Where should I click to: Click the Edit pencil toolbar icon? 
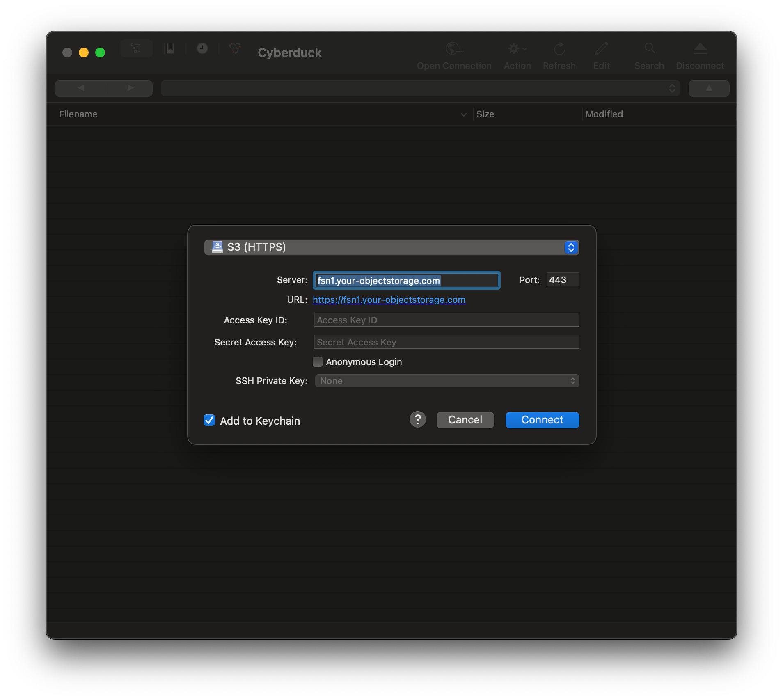click(x=601, y=49)
